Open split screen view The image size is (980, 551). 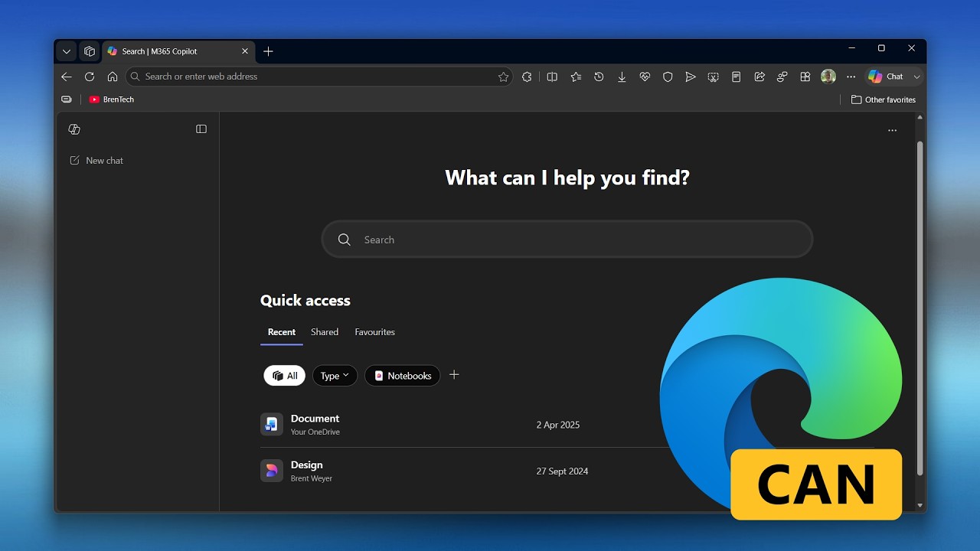pyautogui.click(x=552, y=77)
